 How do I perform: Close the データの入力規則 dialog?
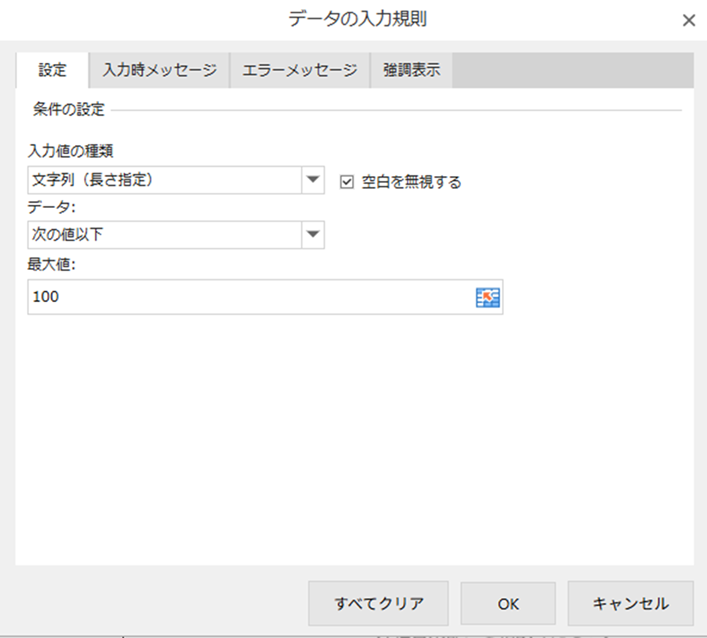point(688,20)
